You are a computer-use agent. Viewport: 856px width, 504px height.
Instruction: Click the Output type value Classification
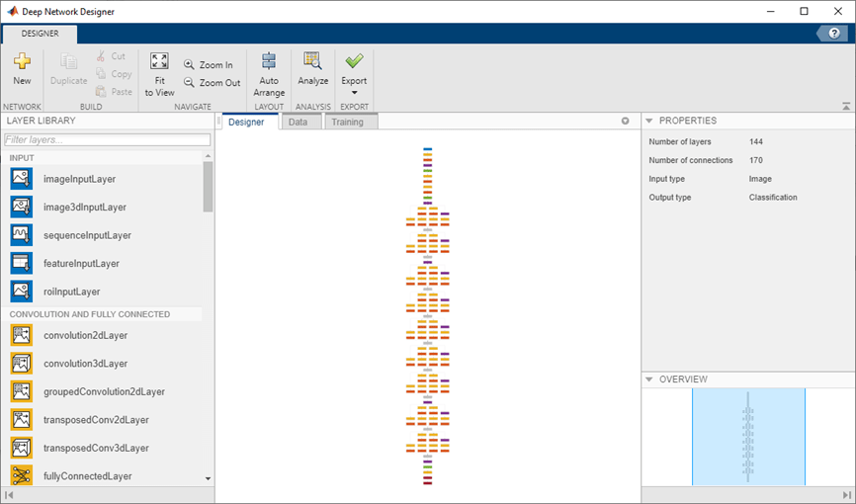(773, 197)
